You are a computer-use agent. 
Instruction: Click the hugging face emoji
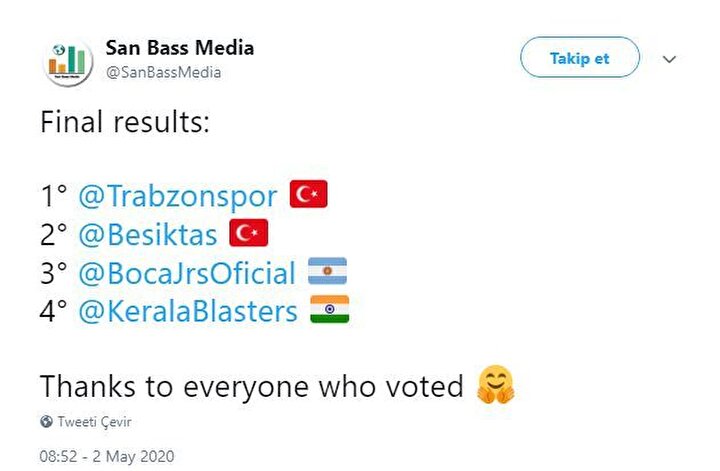(x=495, y=385)
